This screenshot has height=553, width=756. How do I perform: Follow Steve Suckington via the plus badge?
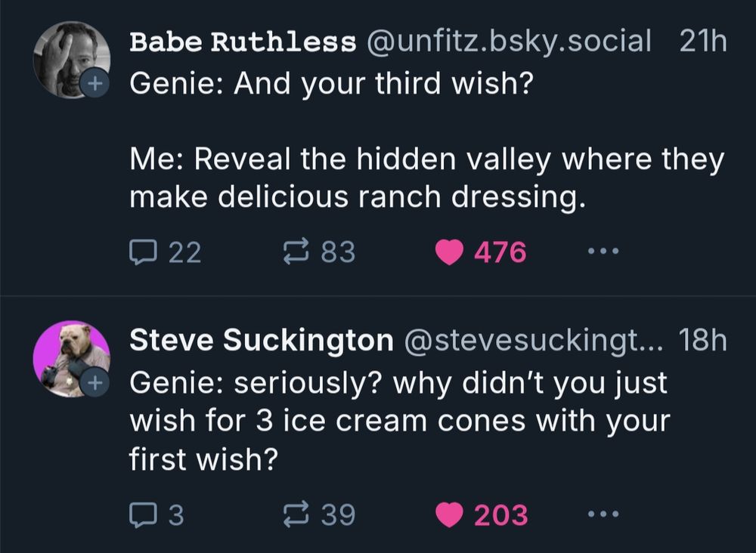(95, 383)
